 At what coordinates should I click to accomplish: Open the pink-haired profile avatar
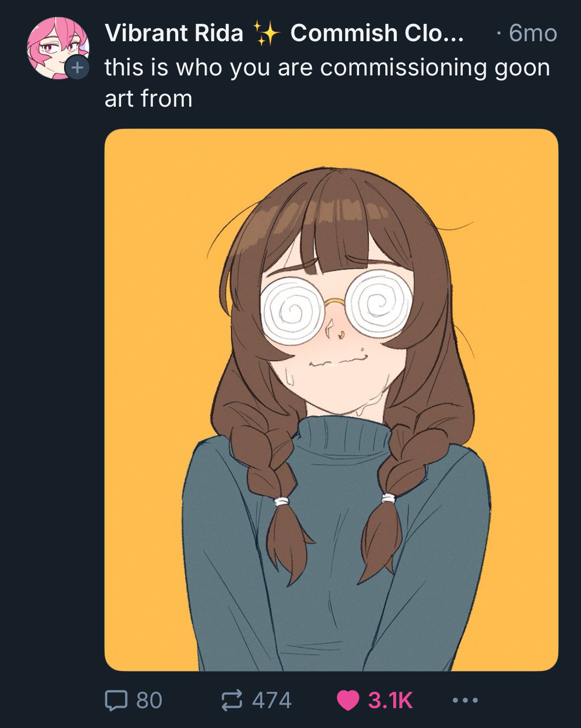click(x=58, y=48)
